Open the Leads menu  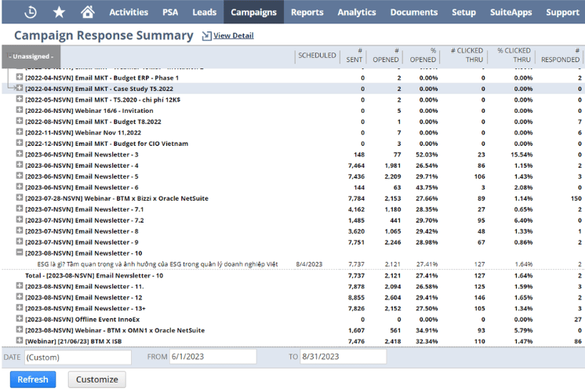click(205, 13)
